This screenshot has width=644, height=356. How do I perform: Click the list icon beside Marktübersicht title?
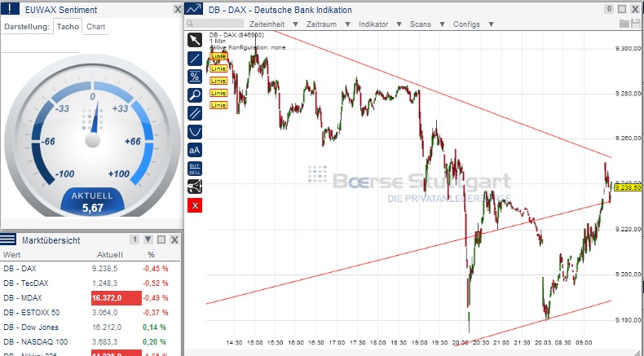(8, 240)
